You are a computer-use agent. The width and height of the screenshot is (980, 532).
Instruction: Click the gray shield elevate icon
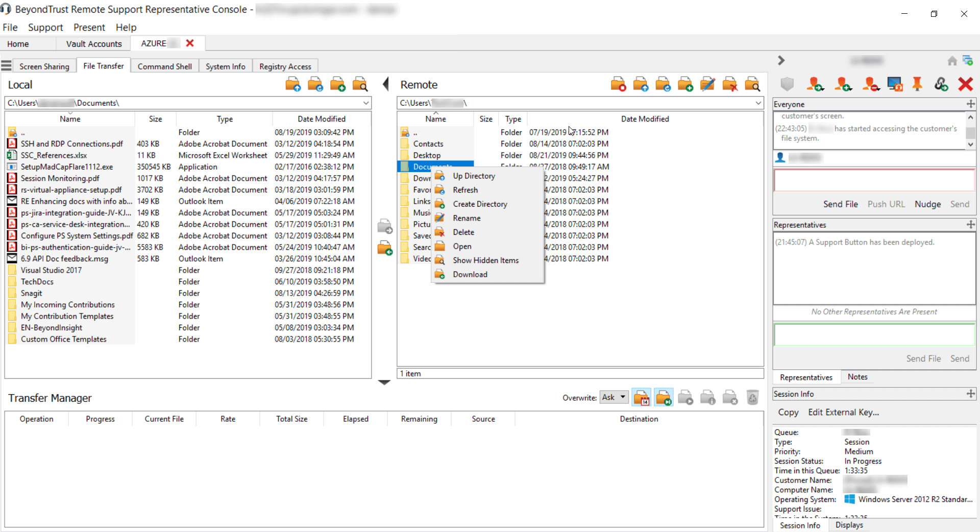coord(788,84)
